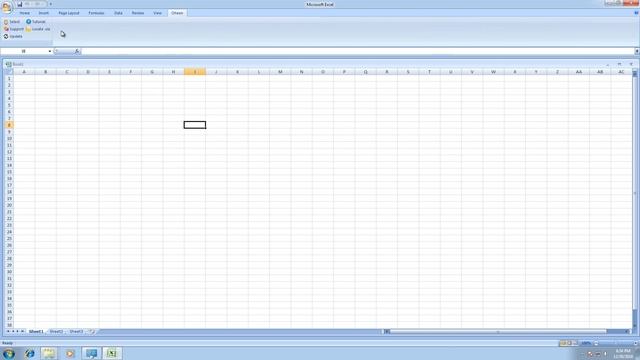Screen dimensions: 640x360
Task: Click the Ready status text
Action: [7, 343]
